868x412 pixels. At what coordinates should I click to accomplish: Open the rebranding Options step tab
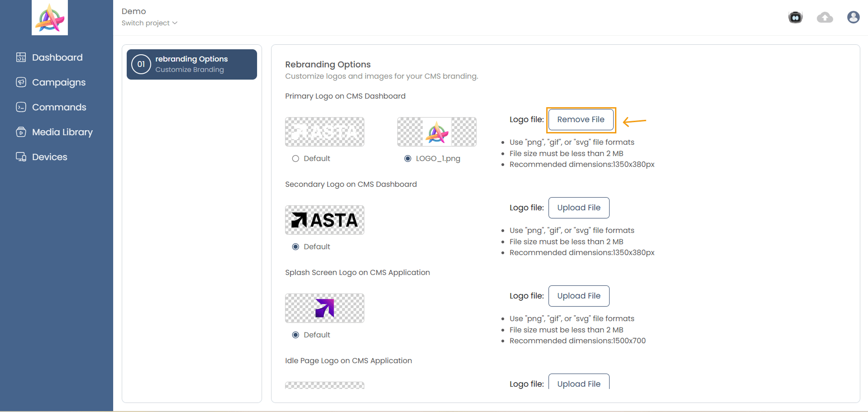(x=192, y=64)
